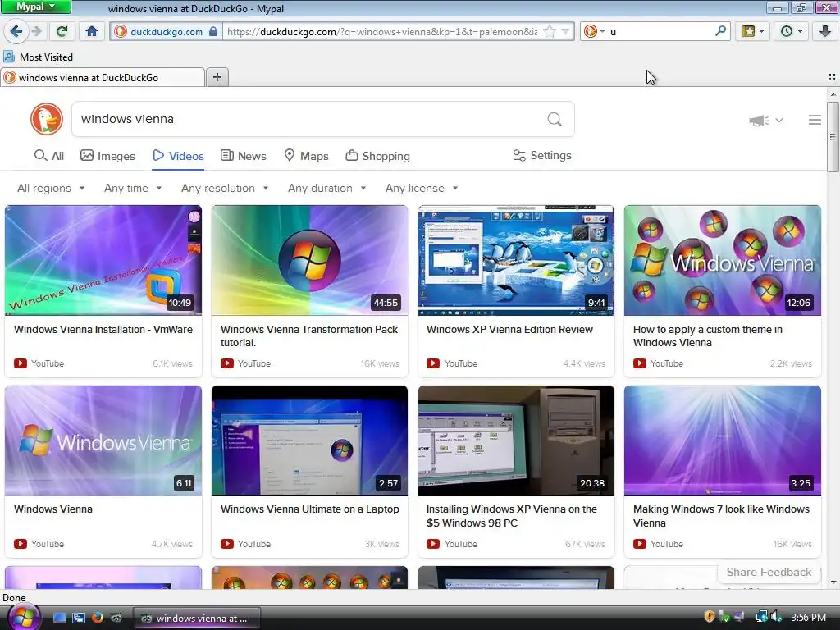The height and width of the screenshot is (630, 840).
Task: Expand the Any license filter
Action: (x=422, y=188)
